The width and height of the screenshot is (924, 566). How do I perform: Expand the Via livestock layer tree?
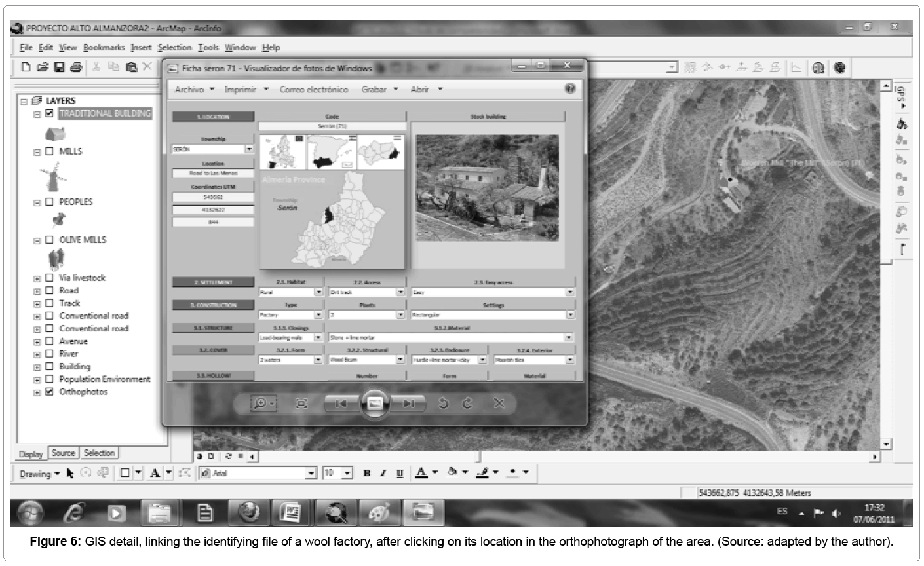[37, 278]
